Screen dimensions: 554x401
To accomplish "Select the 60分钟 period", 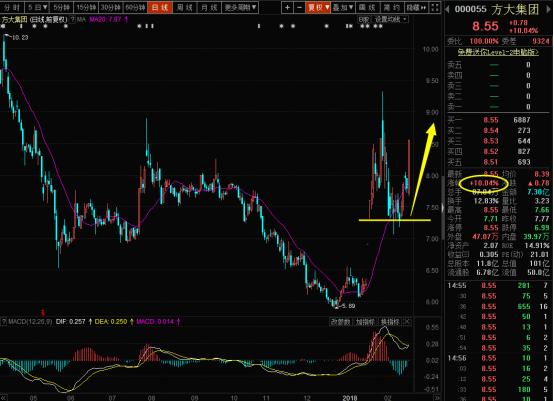I will [x=135, y=7].
